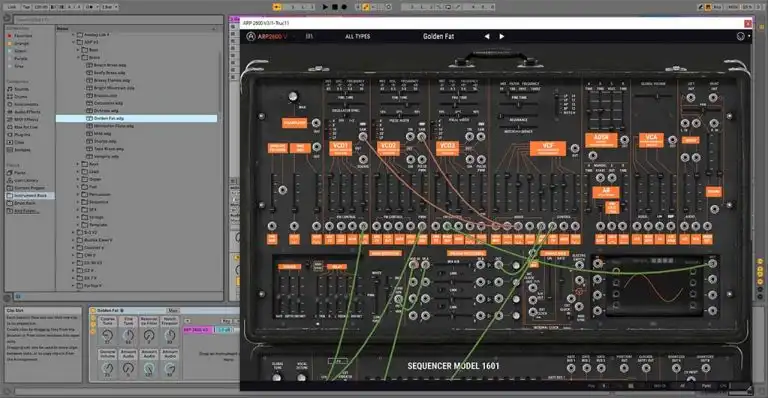Expand the Analog Lab 4 folder

(73, 35)
